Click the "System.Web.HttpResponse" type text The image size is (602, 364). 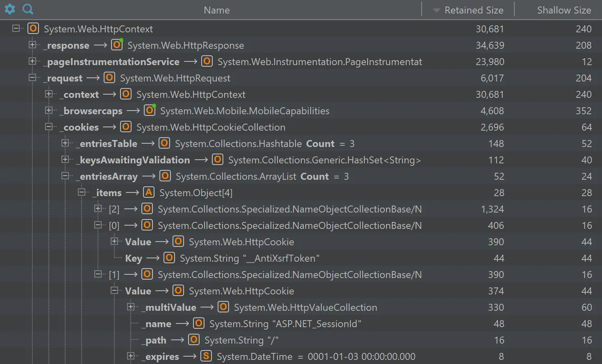pos(186,45)
